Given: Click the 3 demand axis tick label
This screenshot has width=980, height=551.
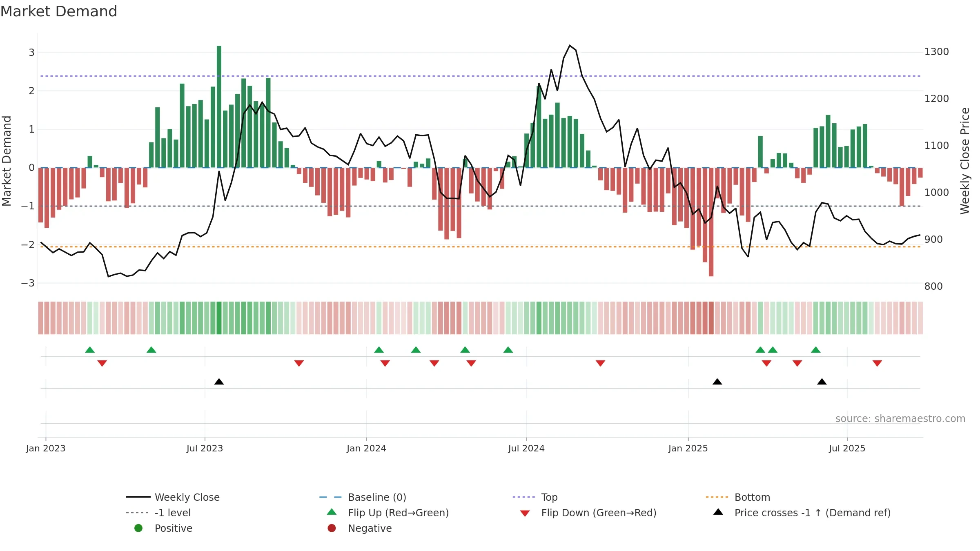Looking at the screenshot, I should [x=31, y=52].
